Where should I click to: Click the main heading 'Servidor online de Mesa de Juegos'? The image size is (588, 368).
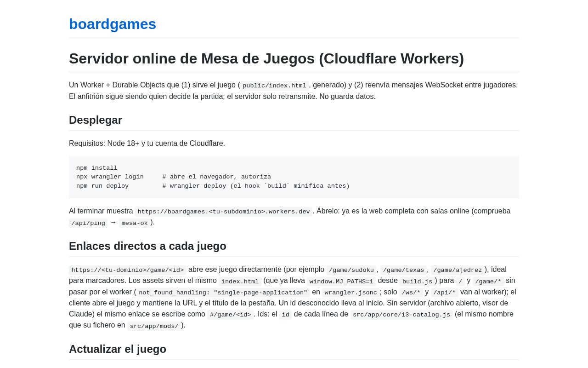pos(266,58)
